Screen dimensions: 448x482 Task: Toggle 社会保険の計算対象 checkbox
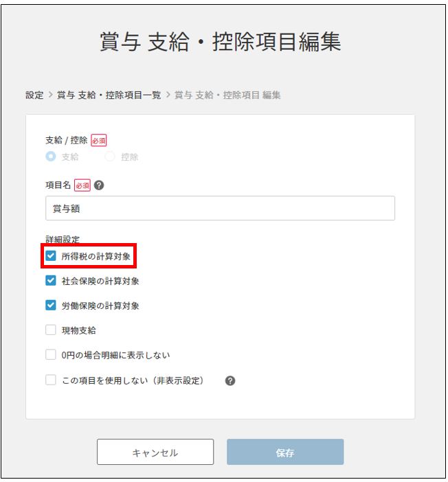click(x=51, y=281)
